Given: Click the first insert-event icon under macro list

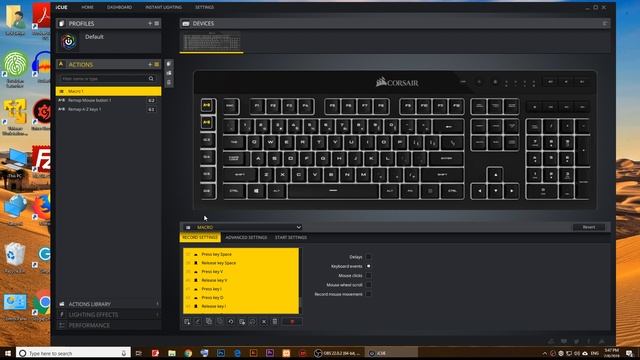Looking at the screenshot, I should 187,322.
